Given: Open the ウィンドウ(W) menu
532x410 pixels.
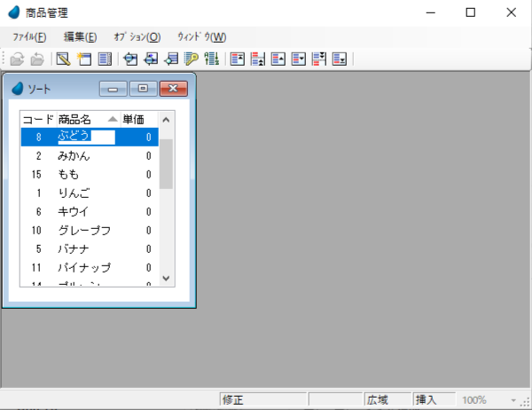Looking at the screenshot, I should click(201, 36).
